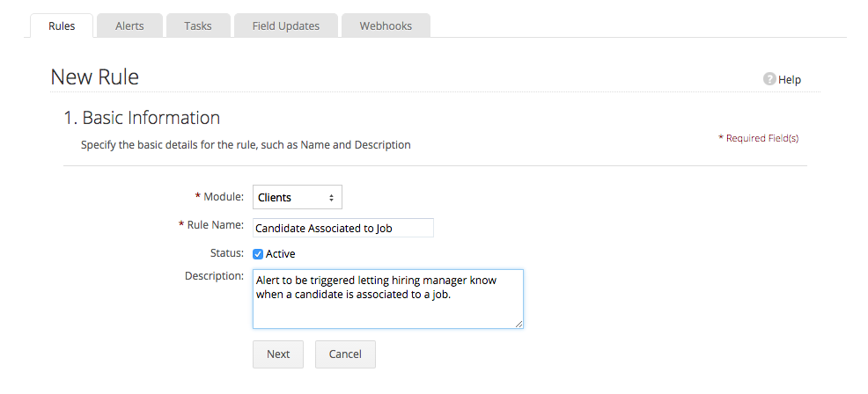Toggle the Active status checkbox
This screenshot has width=868, height=394.
coord(258,254)
